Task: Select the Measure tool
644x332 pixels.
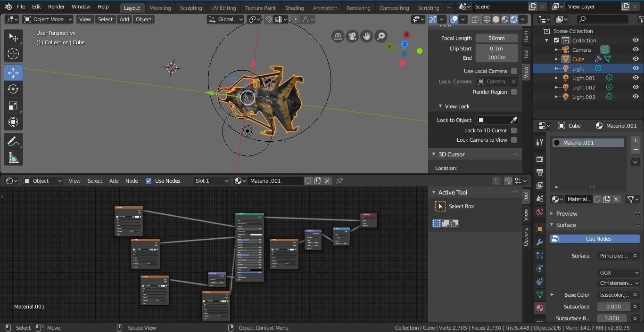Action: [13, 157]
